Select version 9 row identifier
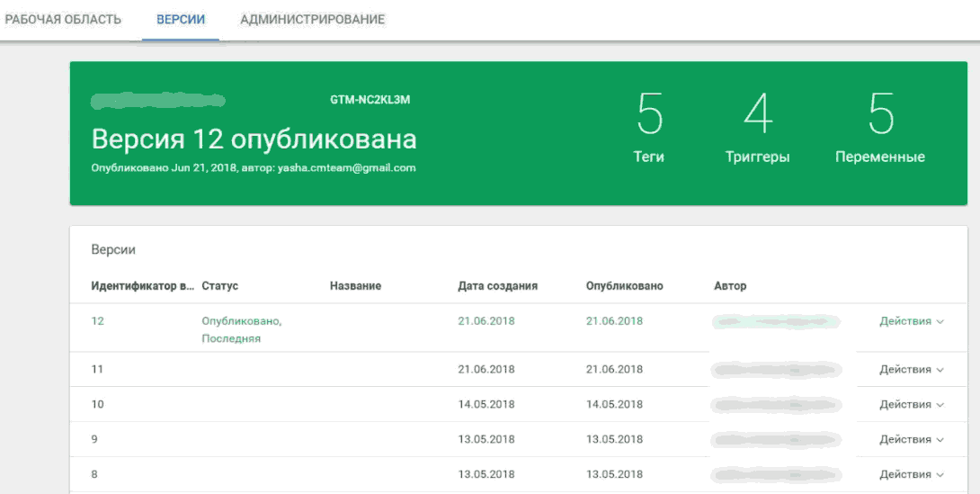 [94, 440]
